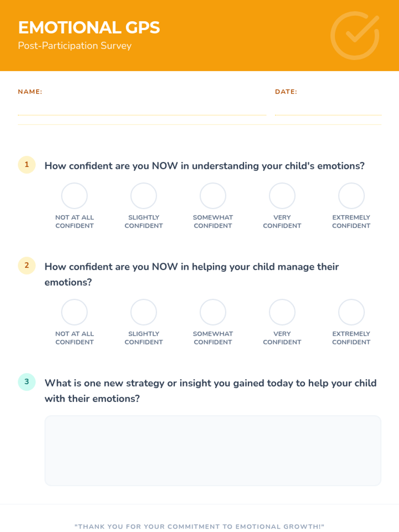Screen dimensions: 399x532
Task: Select "Very confident" for helping manage emotions
Action: pyautogui.click(x=282, y=312)
